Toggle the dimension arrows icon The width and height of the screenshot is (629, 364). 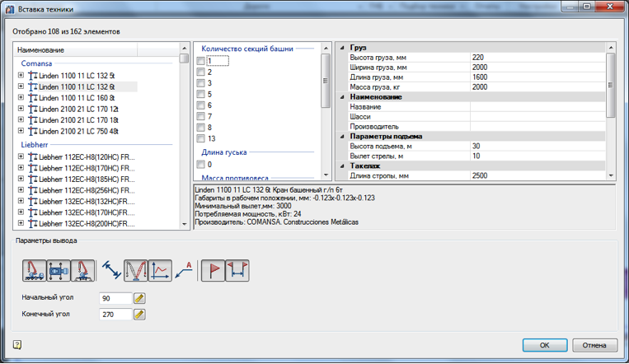[x=111, y=270]
